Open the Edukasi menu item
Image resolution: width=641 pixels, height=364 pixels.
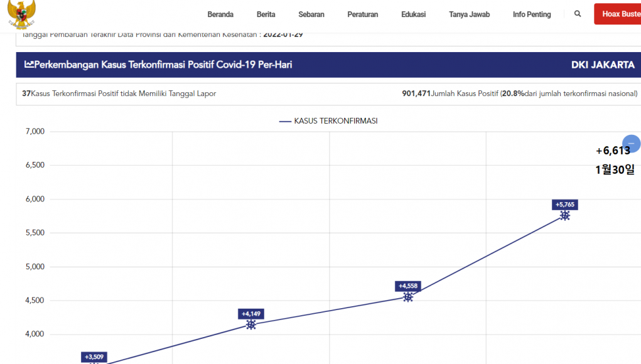click(x=414, y=14)
